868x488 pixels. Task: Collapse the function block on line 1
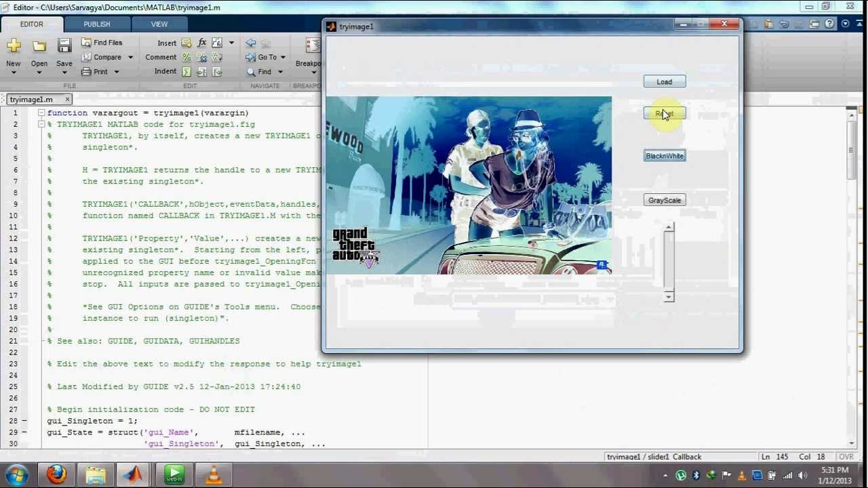point(41,113)
